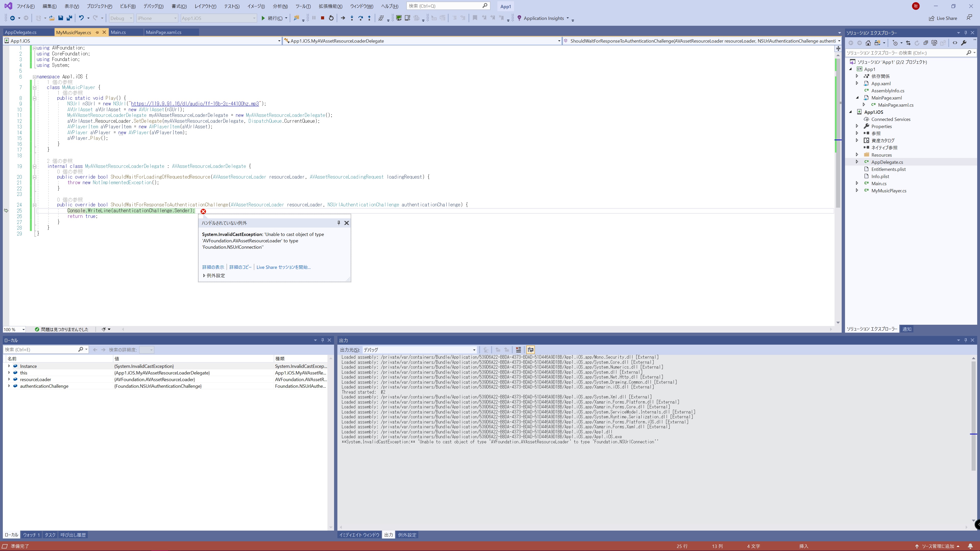
Task: Click the 詳細の表示 link in exception popup
Action: point(213,267)
